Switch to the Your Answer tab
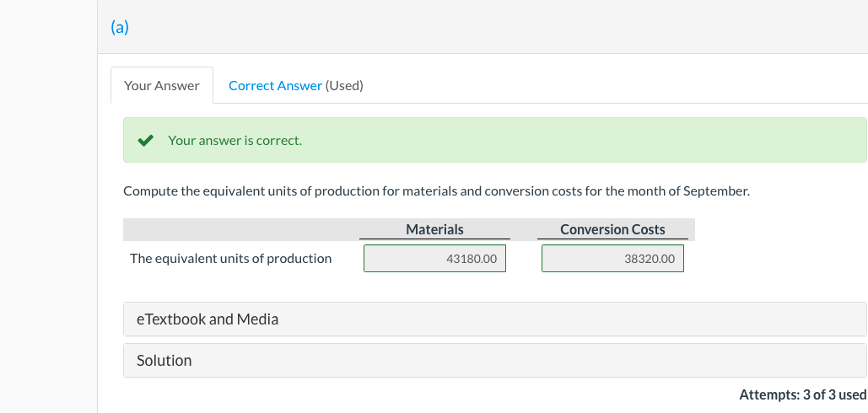This screenshot has width=868, height=413. coord(161,86)
